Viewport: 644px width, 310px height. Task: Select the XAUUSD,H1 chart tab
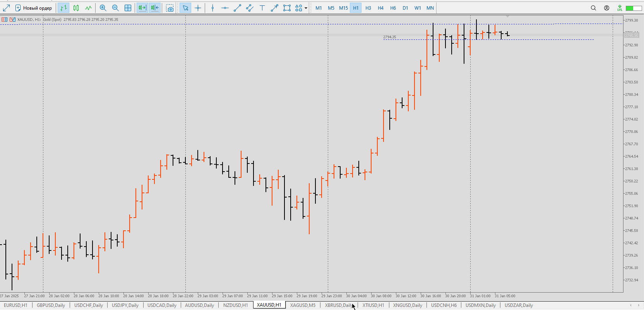pyautogui.click(x=269, y=305)
